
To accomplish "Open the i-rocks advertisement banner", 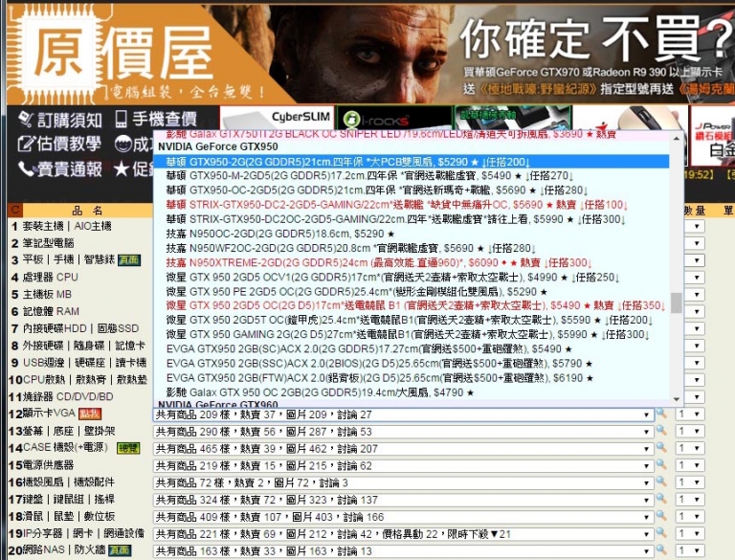I will [394, 118].
